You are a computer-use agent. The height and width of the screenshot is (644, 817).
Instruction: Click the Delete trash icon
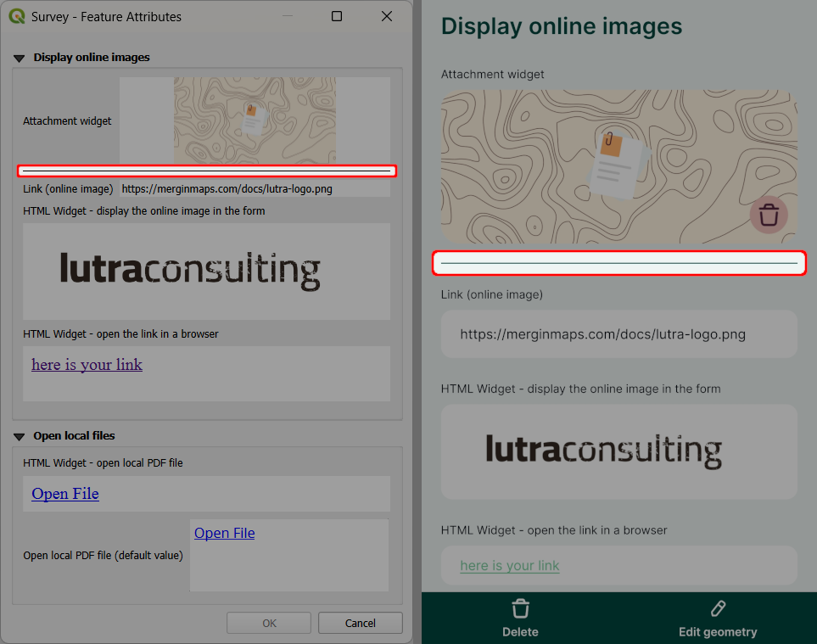click(520, 607)
